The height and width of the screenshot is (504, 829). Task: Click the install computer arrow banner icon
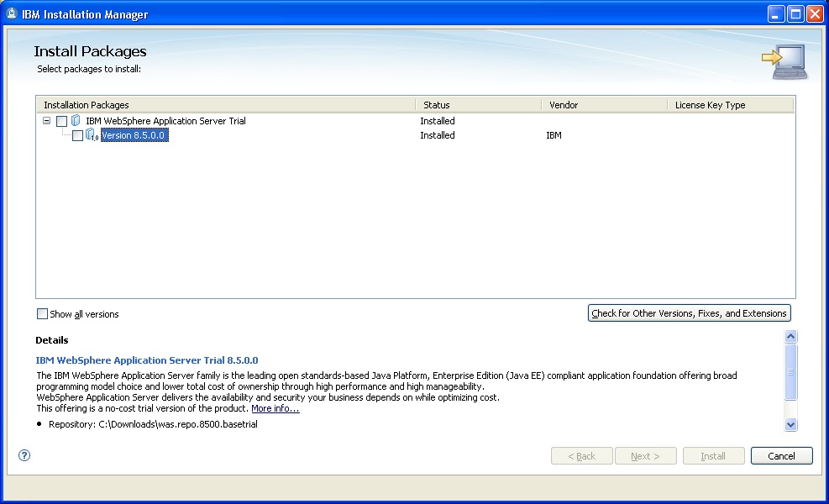pyautogui.click(x=784, y=62)
